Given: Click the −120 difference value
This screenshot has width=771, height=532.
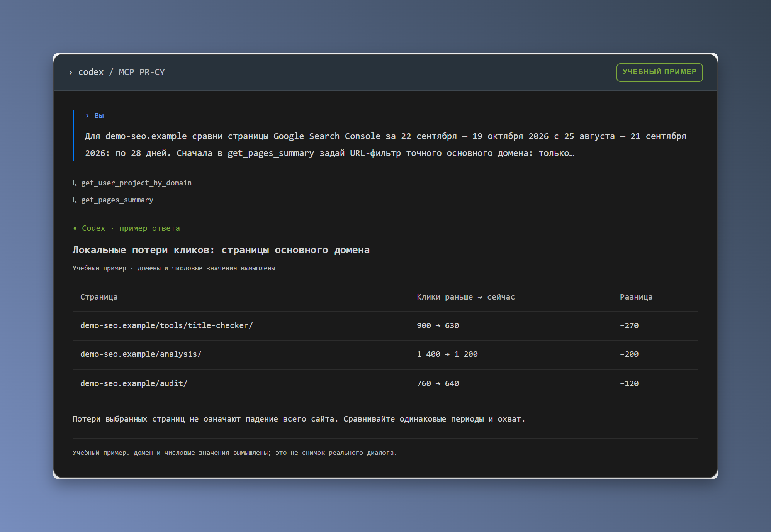Looking at the screenshot, I should (x=629, y=383).
